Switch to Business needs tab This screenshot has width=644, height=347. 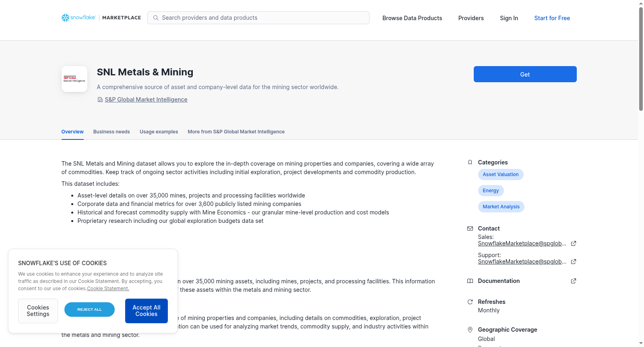pyautogui.click(x=111, y=132)
